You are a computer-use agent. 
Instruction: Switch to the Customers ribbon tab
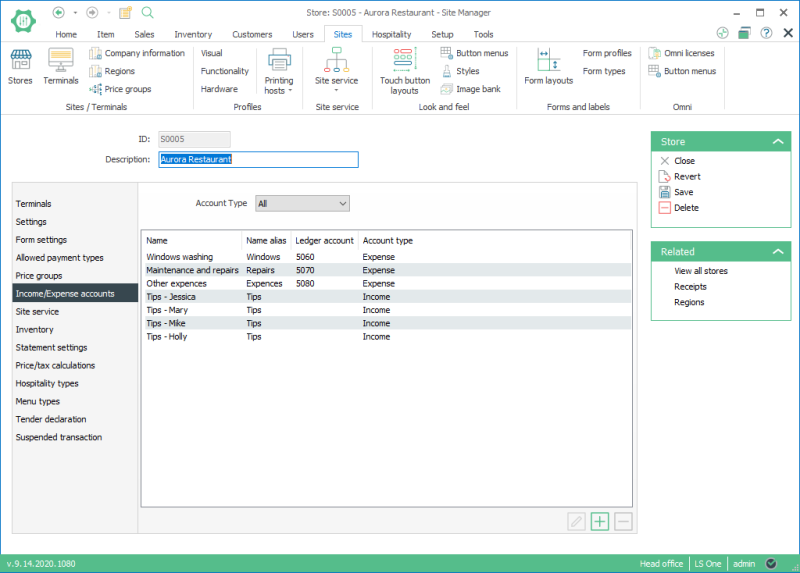(252, 34)
